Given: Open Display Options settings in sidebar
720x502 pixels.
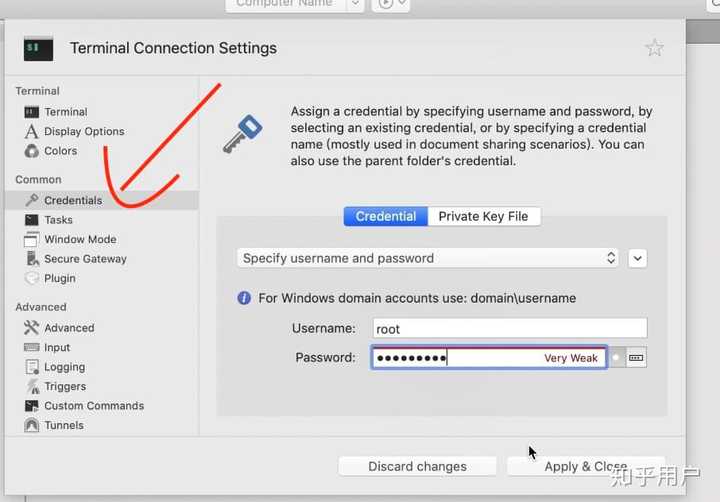Looking at the screenshot, I should click(x=84, y=131).
